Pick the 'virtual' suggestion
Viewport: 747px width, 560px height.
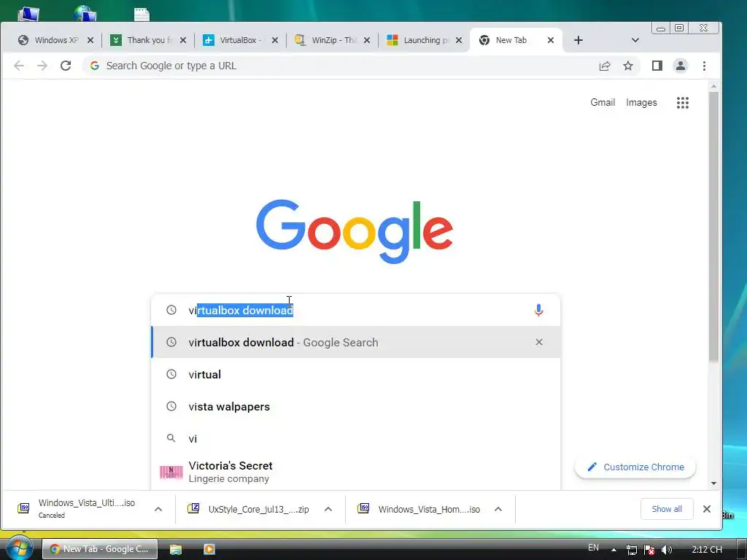tap(355, 374)
